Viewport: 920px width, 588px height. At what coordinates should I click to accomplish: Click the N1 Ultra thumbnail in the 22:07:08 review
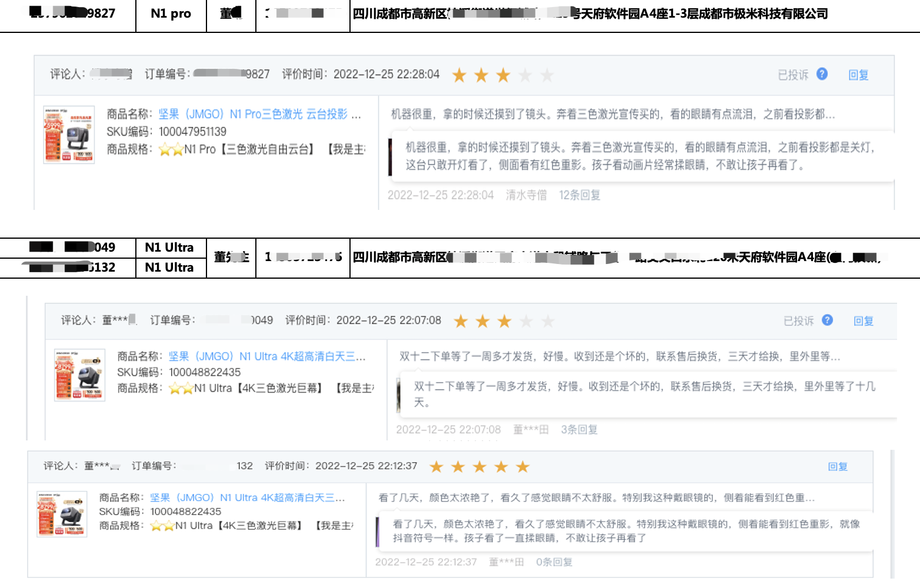(79, 375)
